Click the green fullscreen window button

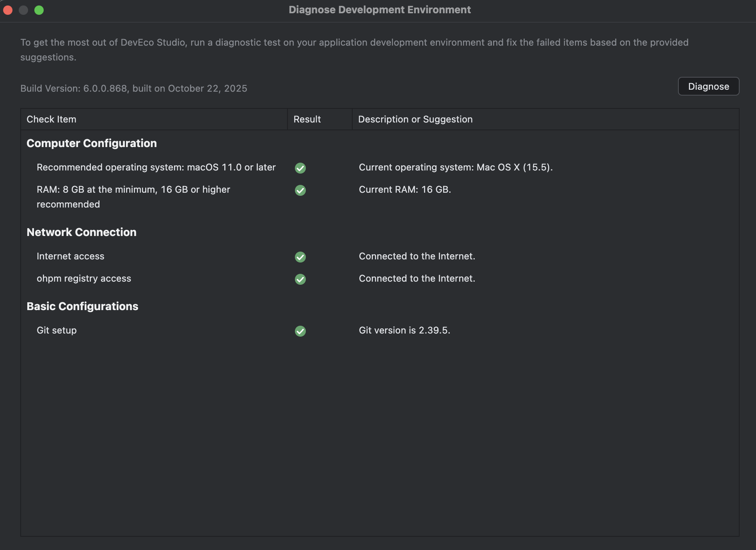click(x=39, y=10)
